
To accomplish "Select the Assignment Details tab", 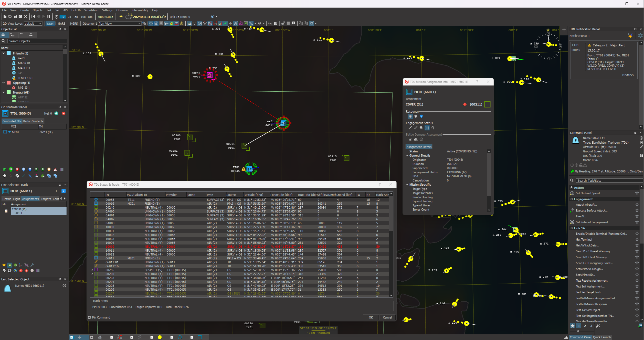I will coord(419,147).
